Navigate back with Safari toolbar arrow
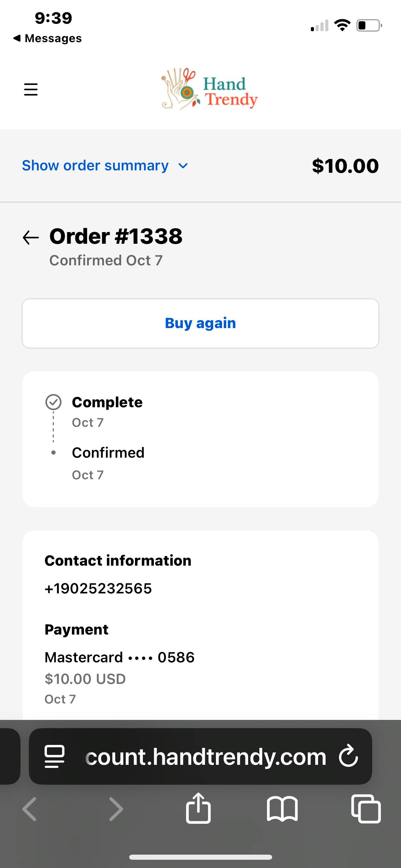 point(29,808)
